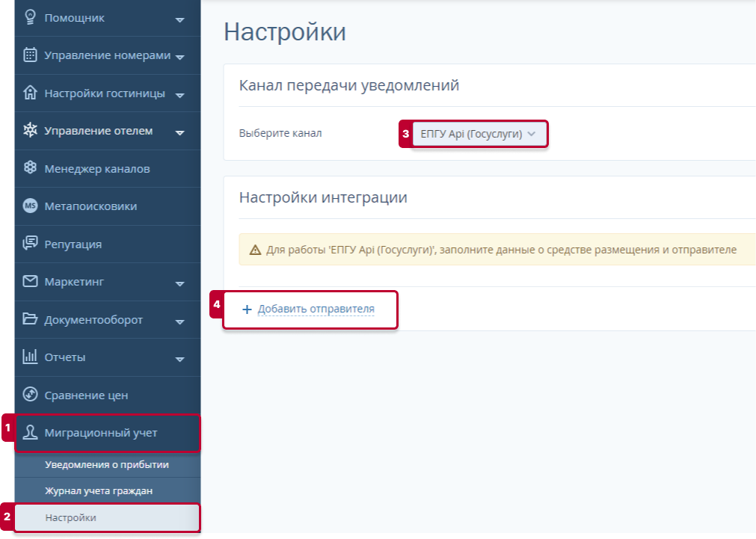Click the flower icon for Менеджер каналов
The width and height of the screenshot is (756, 539).
click(30, 167)
